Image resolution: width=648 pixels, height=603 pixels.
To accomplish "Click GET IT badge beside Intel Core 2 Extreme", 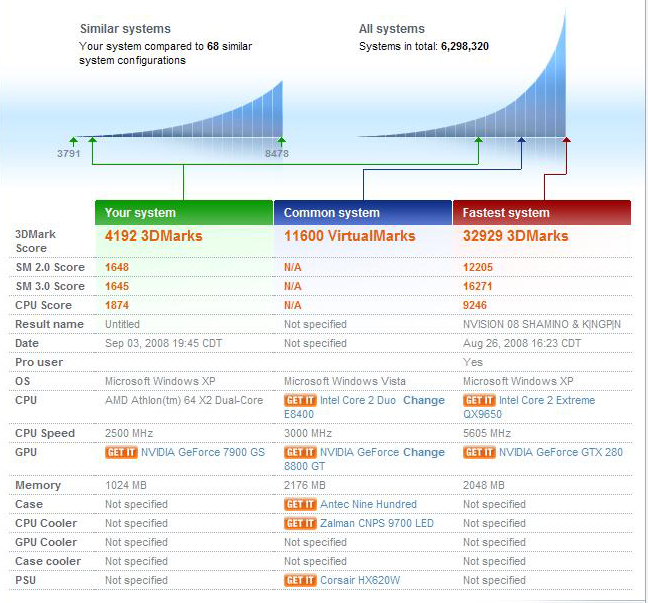I will [479, 400].
